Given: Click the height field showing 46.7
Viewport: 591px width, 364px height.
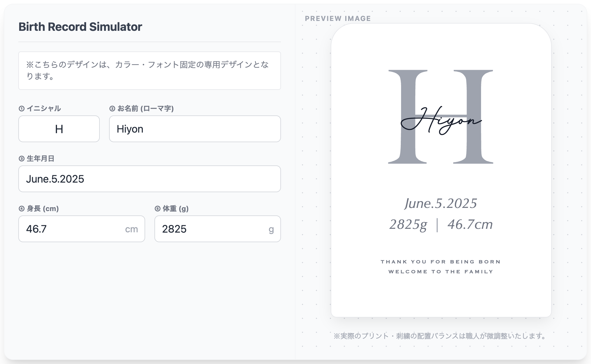Looking at the screenshot, I should tap(82, 229).
